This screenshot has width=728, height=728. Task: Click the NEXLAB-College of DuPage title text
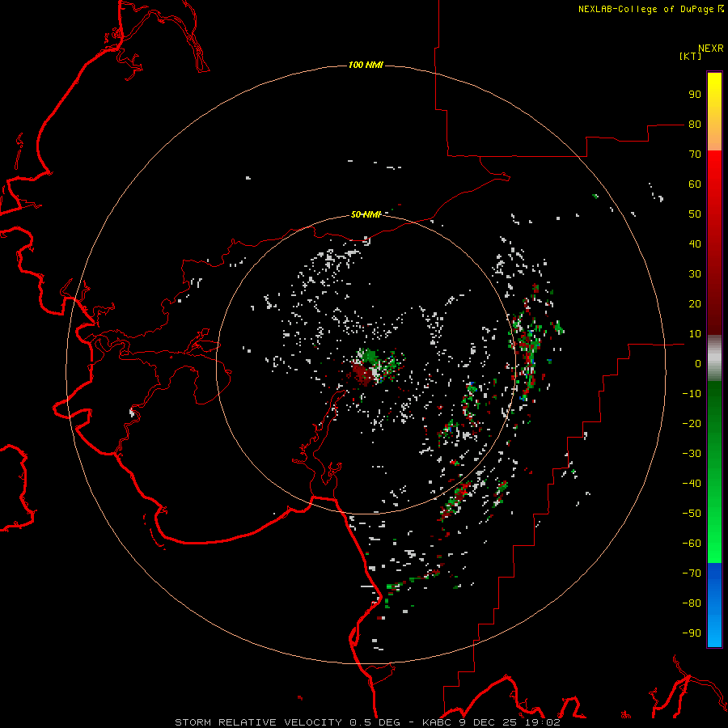click(647, 9)
